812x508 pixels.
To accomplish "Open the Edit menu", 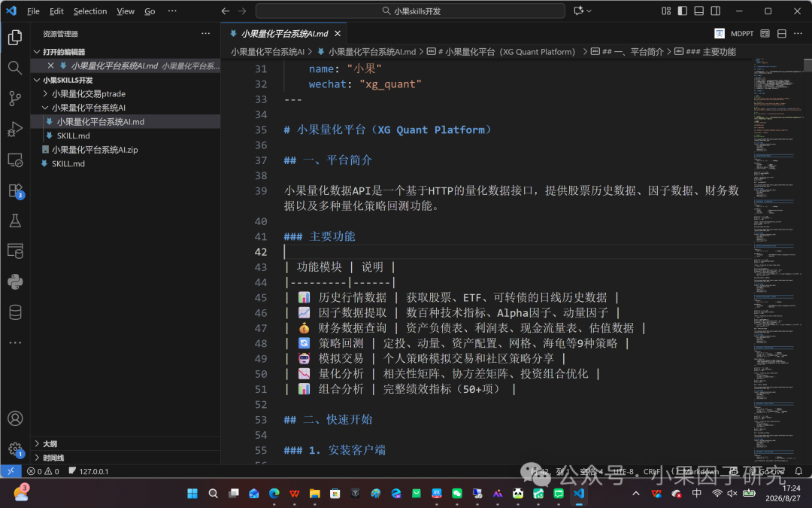I will (56, 11).
